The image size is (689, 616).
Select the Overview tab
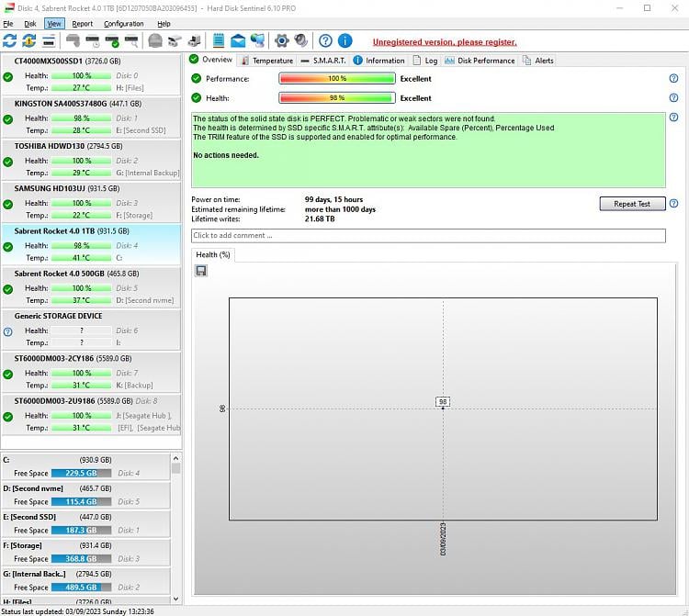click(x=211, y=60)
